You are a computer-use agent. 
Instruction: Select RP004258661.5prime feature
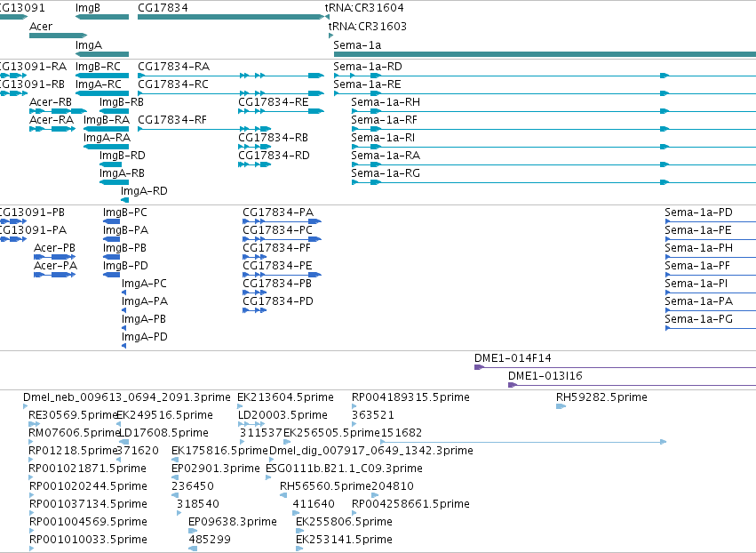[x=354, y=513]
